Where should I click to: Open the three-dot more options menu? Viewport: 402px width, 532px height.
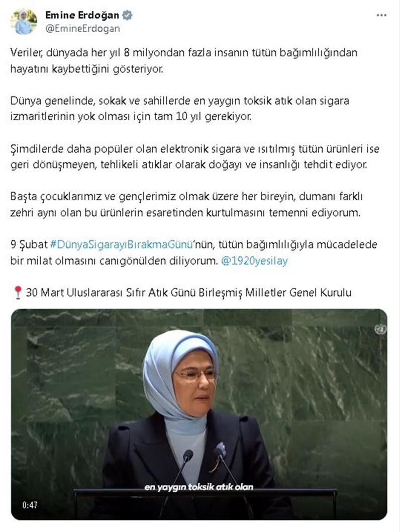382,15
